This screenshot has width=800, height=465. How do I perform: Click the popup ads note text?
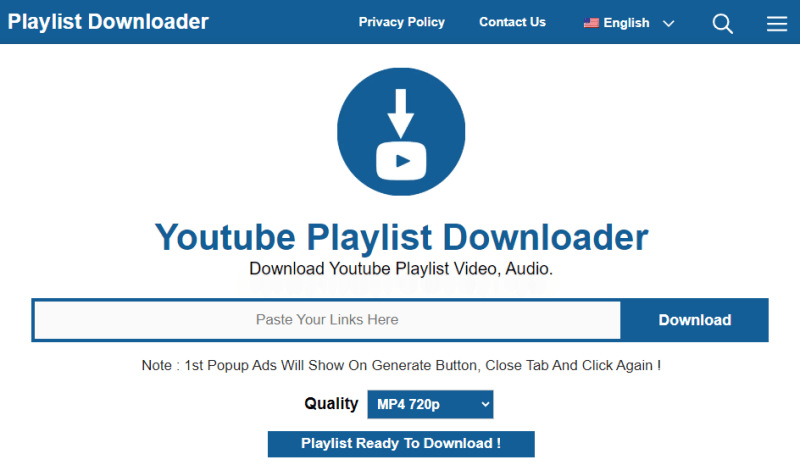pos(401,365)
